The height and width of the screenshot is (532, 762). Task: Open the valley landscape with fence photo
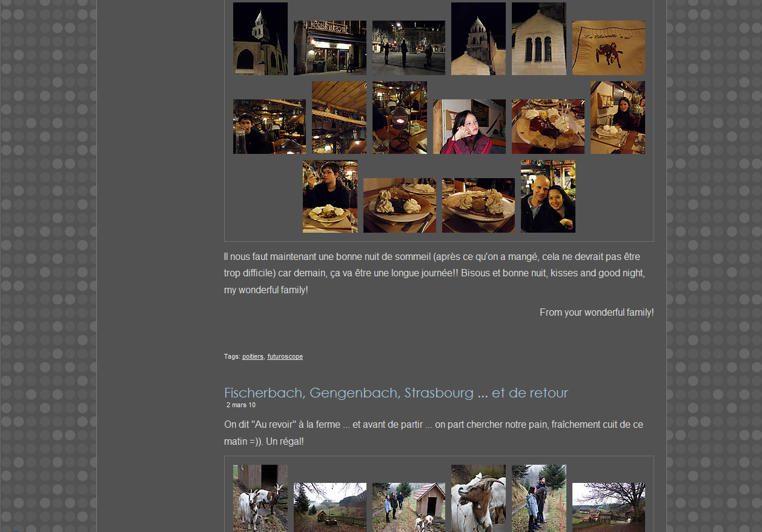point(330,507)
